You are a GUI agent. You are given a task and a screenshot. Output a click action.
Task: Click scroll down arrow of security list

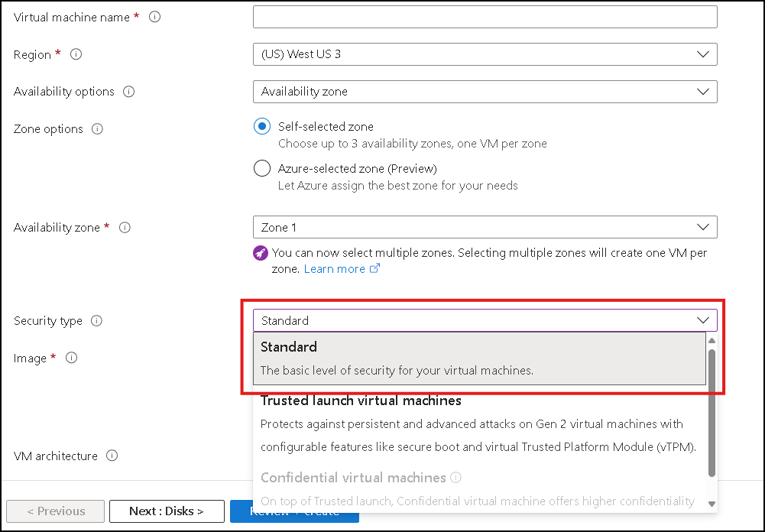[712, 504]
